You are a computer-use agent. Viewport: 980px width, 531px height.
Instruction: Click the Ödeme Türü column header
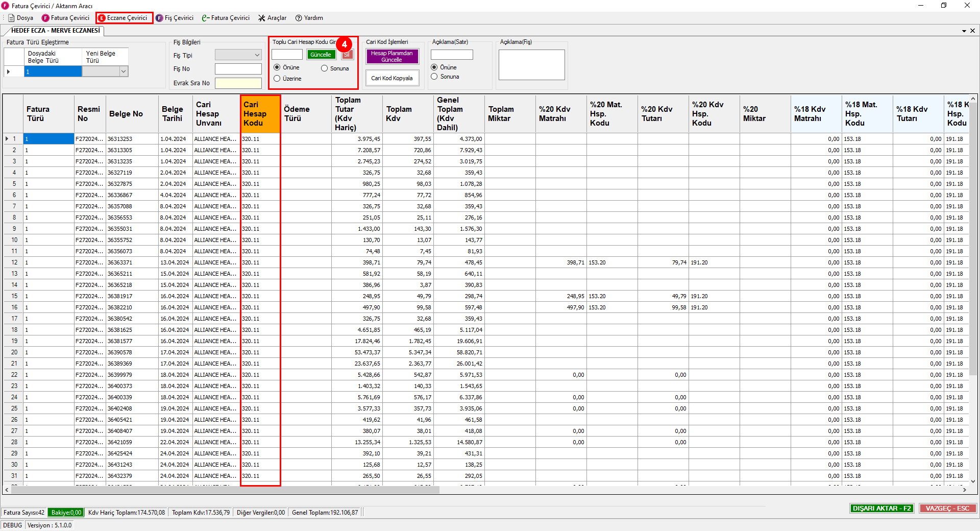click(x=306, y=114)
